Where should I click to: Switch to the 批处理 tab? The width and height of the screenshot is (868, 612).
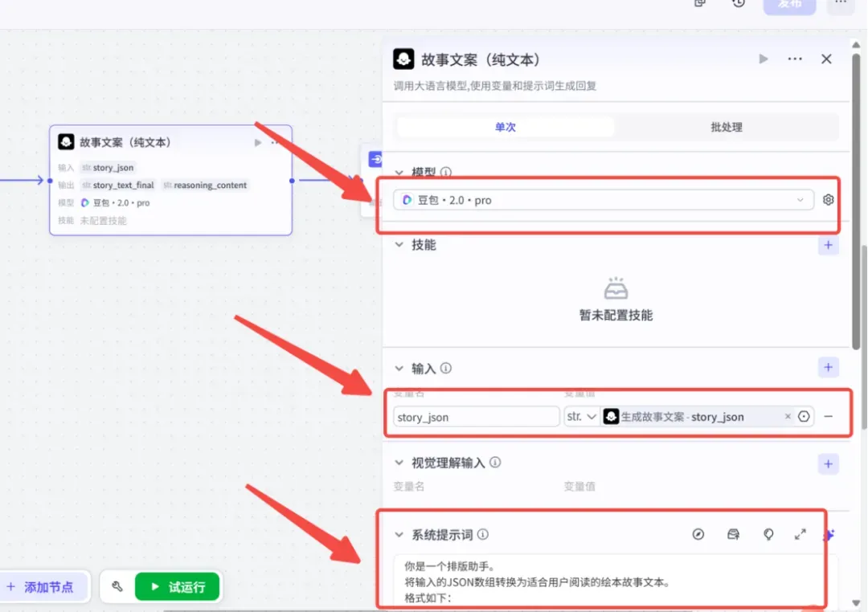pos(727,127)
